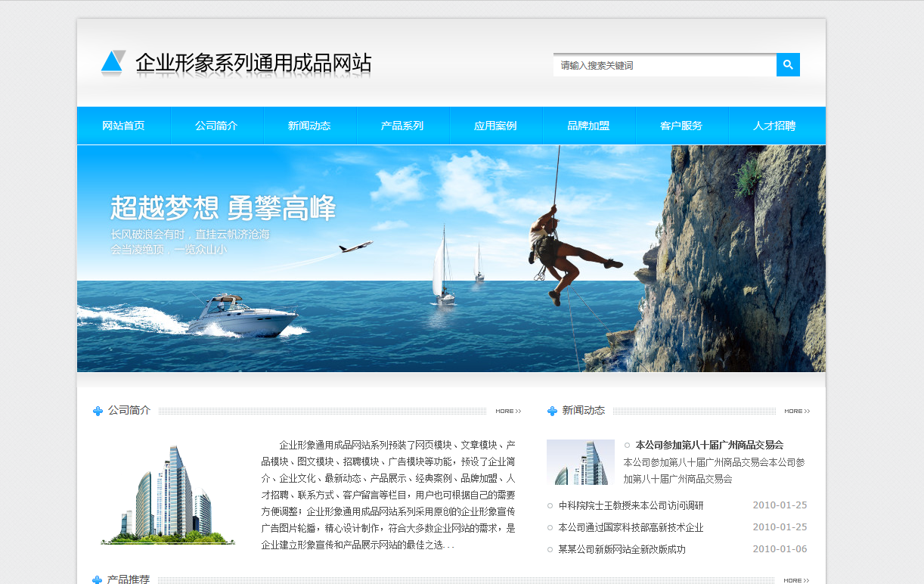Open news 本公司通过国家科技部高新技术企业
The width and height of the screenshot is (924, 584).
click(631, 527)
